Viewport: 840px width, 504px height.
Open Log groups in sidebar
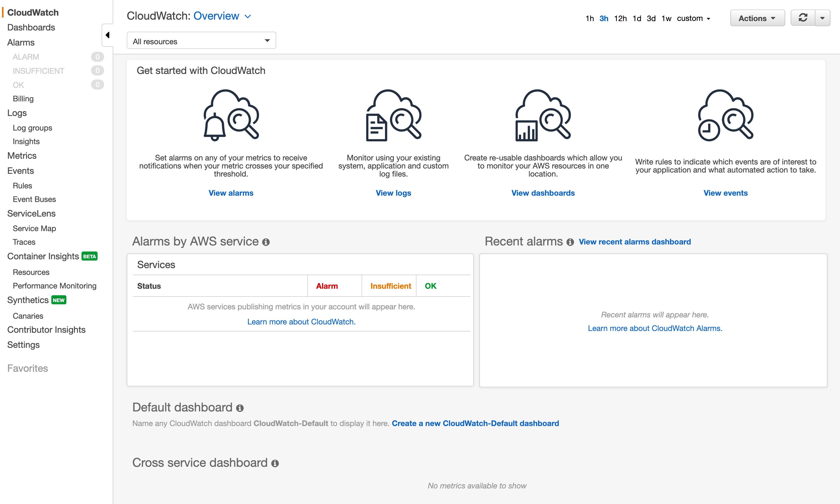point(32,128)
